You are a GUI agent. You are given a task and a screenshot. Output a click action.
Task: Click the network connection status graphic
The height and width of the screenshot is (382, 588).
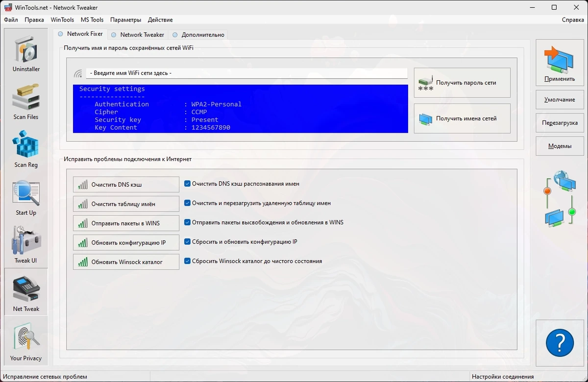point(560,198)
